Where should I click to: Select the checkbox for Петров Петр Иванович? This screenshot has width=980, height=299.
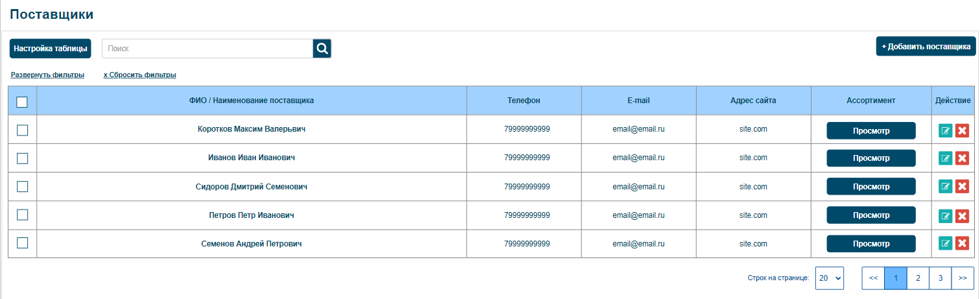(x=22, y=215)
